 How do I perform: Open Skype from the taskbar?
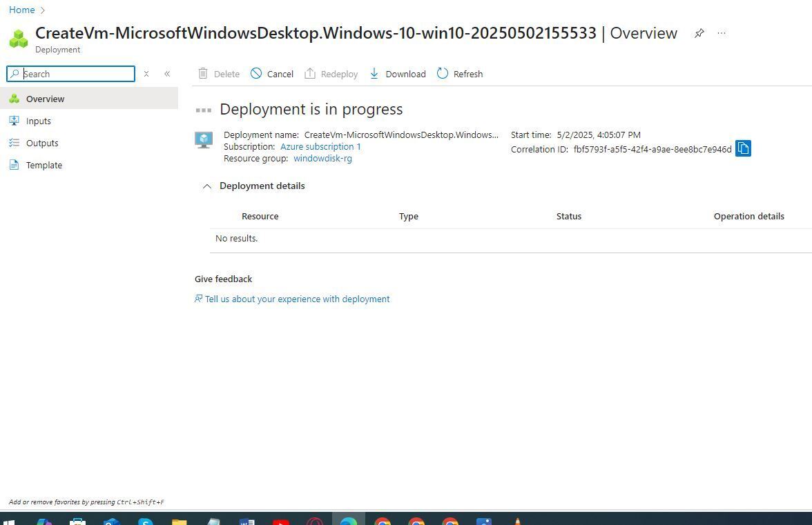pyautogui.click(x=146, y=522)
